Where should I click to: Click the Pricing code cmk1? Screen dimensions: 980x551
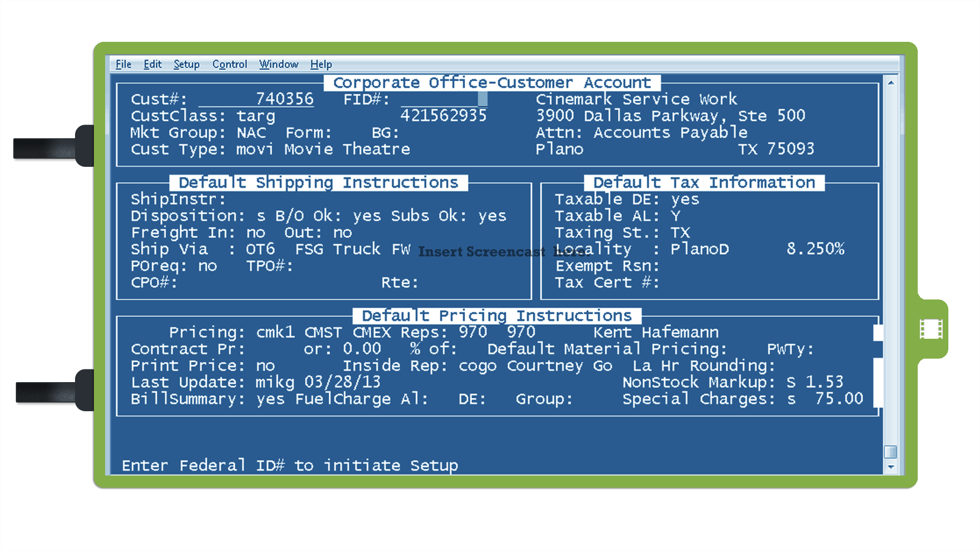point(276,332)
